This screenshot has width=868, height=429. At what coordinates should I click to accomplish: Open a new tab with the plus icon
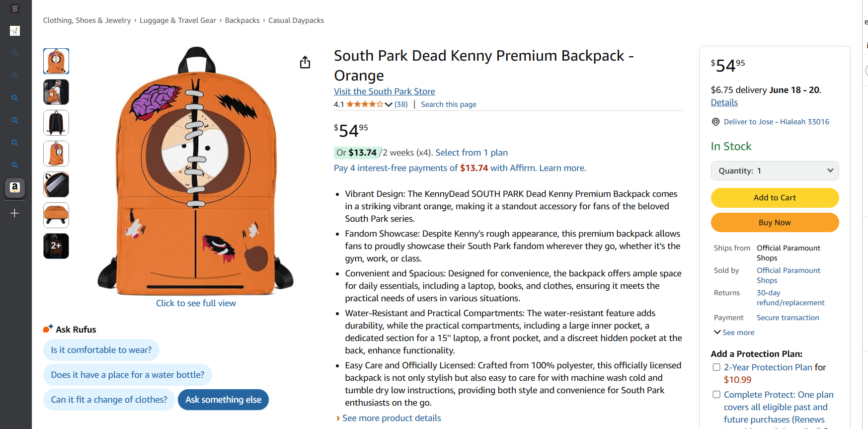(14, 213)
